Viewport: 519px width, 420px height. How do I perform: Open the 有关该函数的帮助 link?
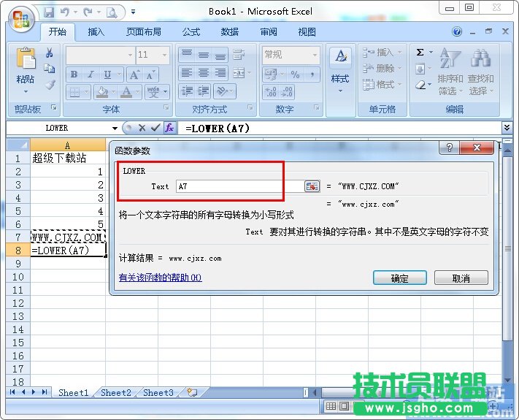click(160, 278)
